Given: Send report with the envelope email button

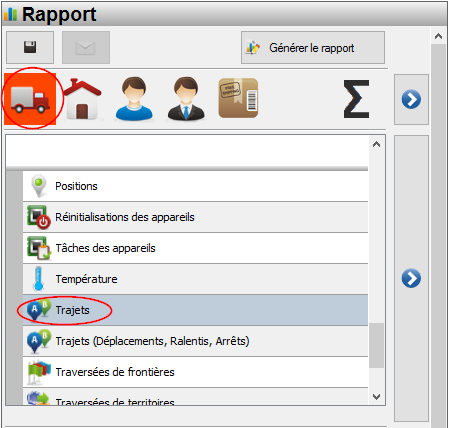Looking at the screenshot, I should pyautogui.click(x=86, y=47).
